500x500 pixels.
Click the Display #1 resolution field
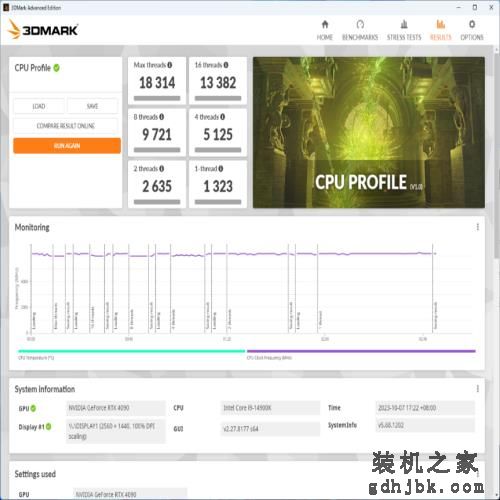tap(116, 431)
